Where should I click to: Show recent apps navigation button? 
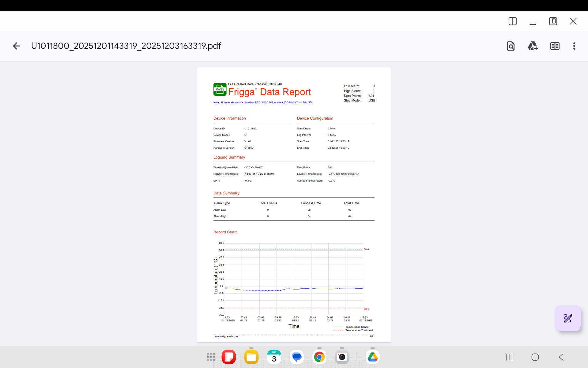[x=509, y=357]
